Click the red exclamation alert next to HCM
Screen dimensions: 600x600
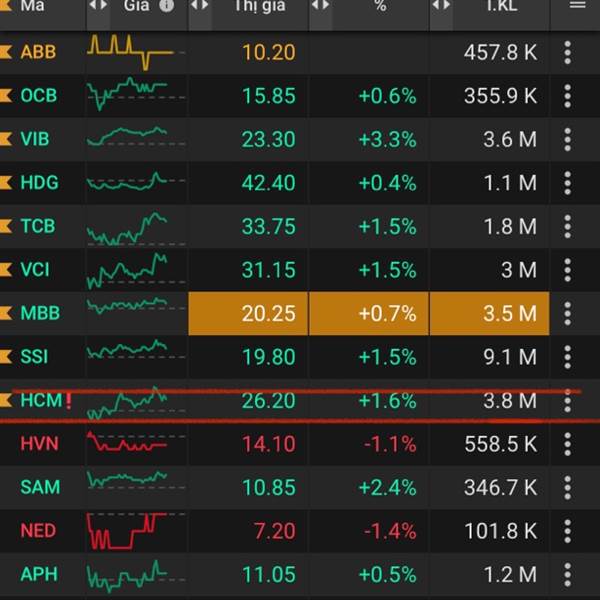click(68, 402)
